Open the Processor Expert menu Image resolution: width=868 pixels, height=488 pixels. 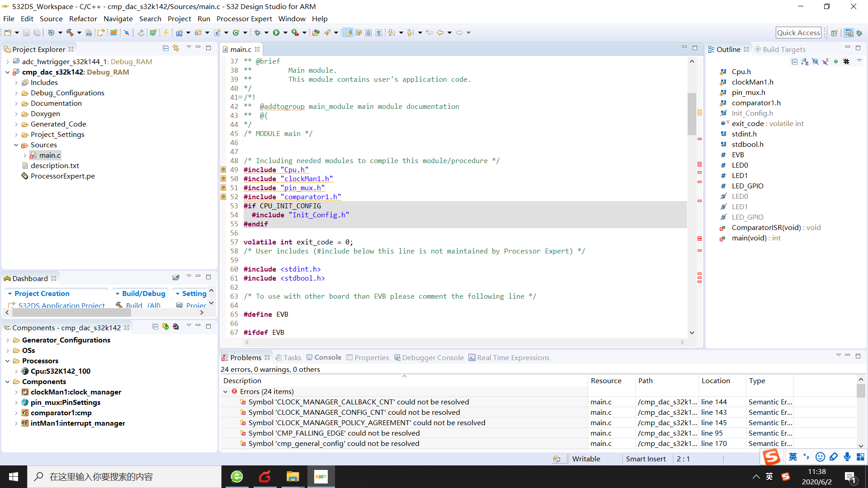[244, 19]
